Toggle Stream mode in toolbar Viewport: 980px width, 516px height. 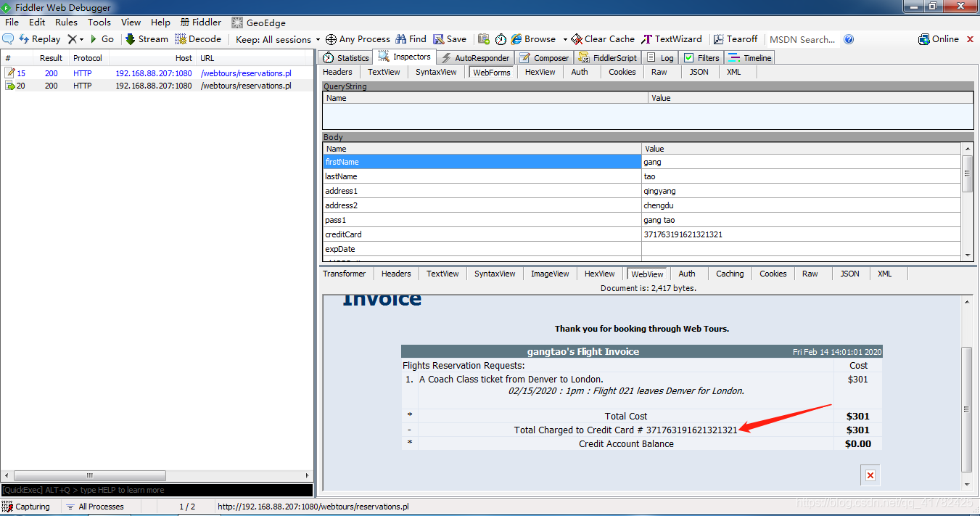[x=147, y=39]
